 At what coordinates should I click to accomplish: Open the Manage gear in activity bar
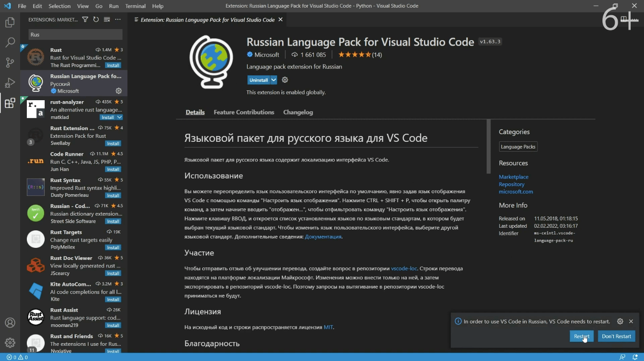[x=10, y=343]
